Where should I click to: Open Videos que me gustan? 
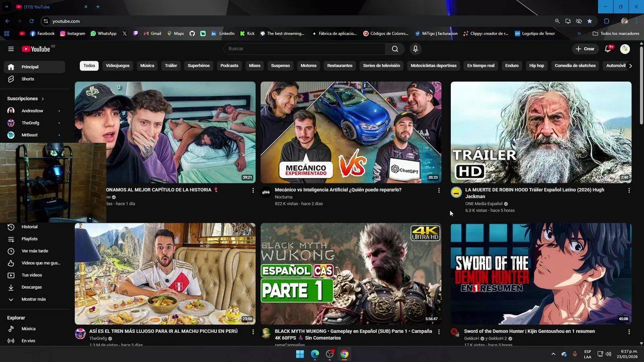(34, 263)
